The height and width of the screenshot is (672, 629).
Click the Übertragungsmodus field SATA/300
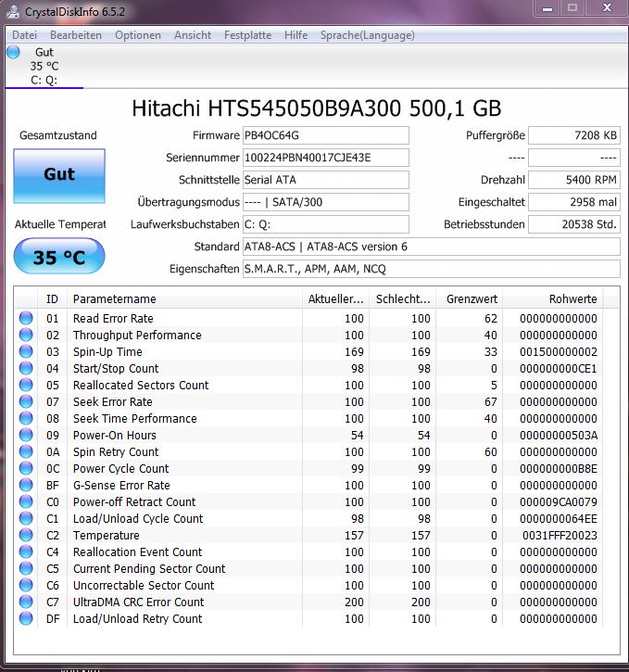[326, 202]
